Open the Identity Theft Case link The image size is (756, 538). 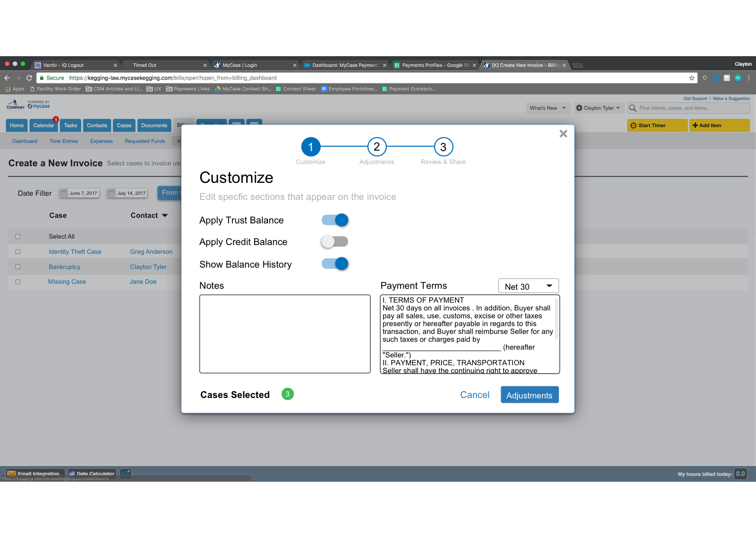tap(75, 251)
